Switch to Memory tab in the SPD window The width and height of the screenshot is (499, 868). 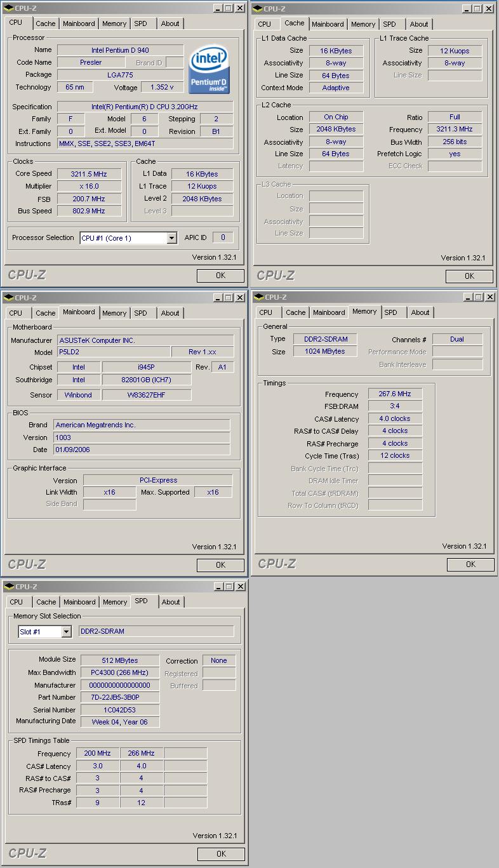[115, 602]
